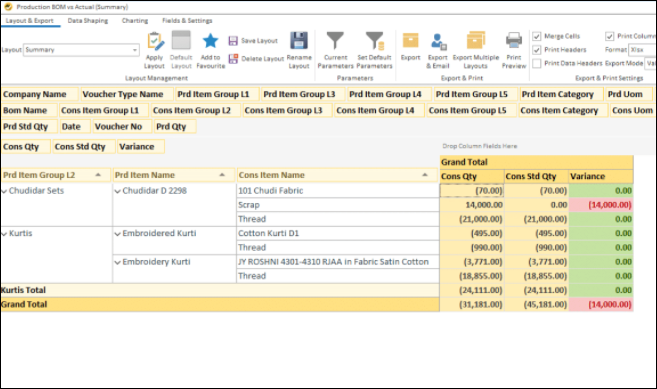
Task: Click the Cons Std Qty data field
Action: pyautogui.click(x=84, y=147)
